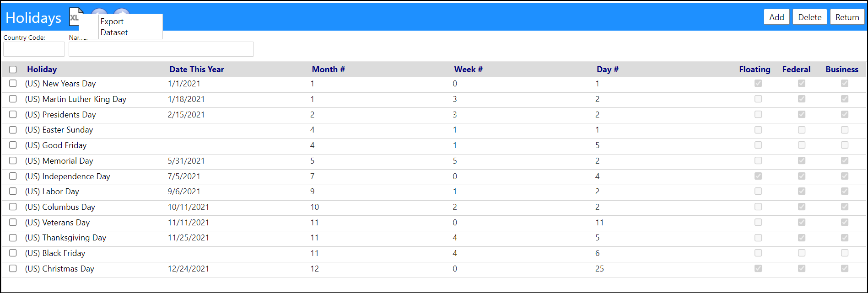Sort by the Holiday column header

[42, 69]
